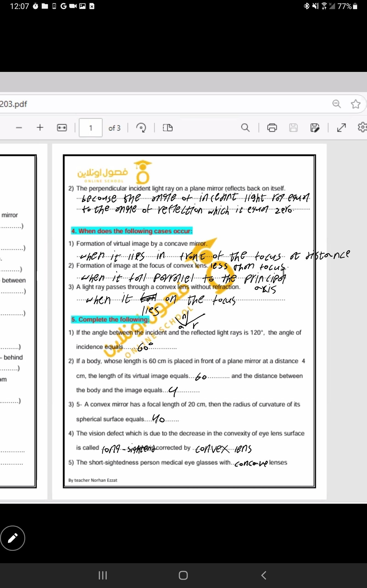Open Android recent apps button

(x=103, y=575)
